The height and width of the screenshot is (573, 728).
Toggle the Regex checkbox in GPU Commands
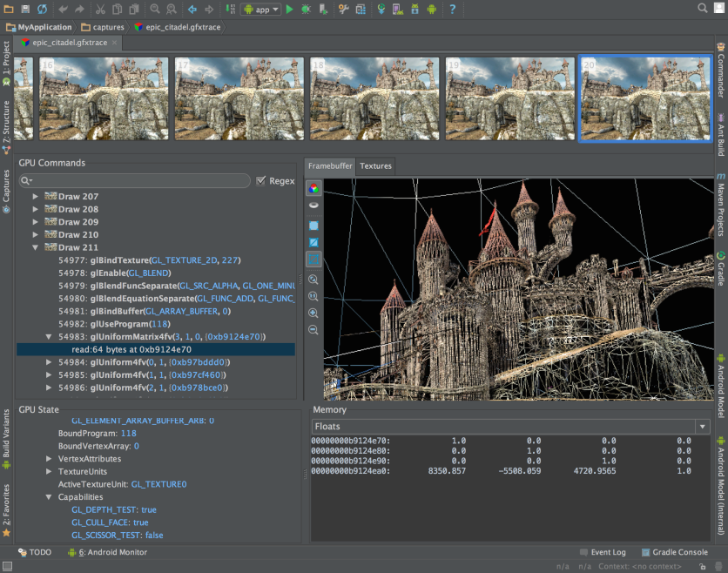point(260,180)
